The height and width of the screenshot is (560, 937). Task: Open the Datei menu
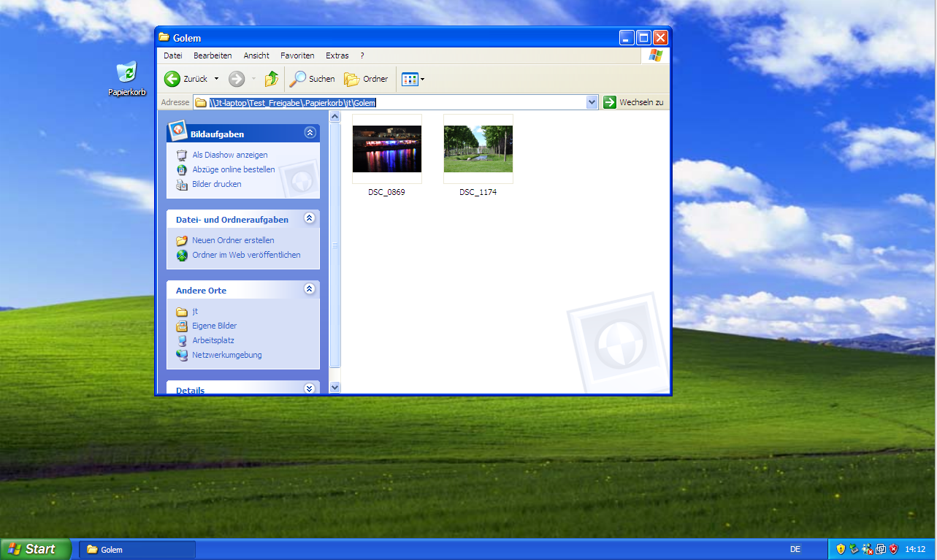click(x=173, y=55)
